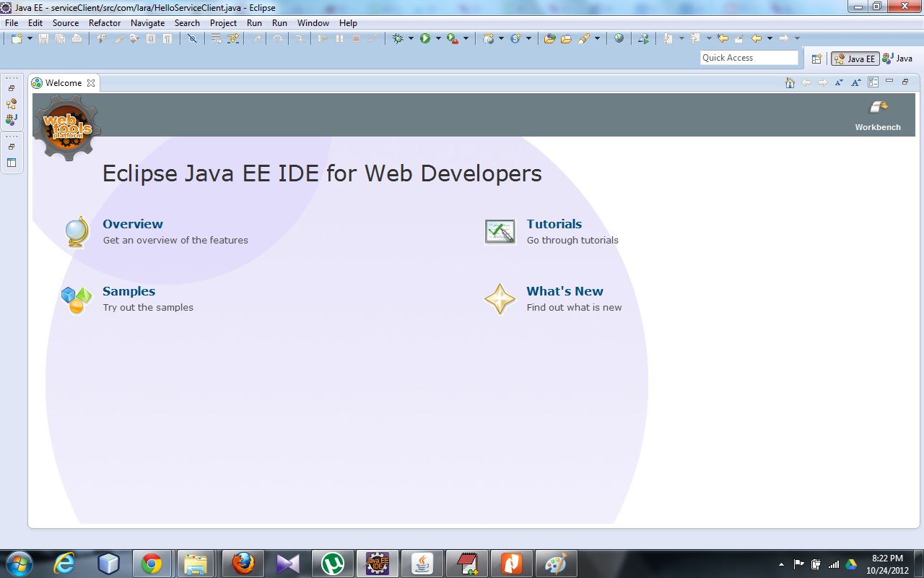
Task: Close the Welcome tab
Action: (91, 83)
